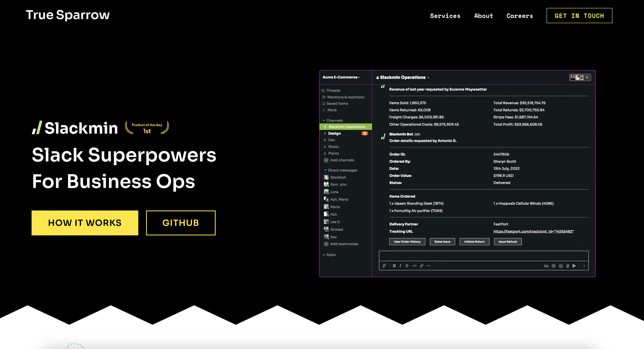Click the More vertical dots icon
The image size is (644, 349).
[x=324, y=110]
